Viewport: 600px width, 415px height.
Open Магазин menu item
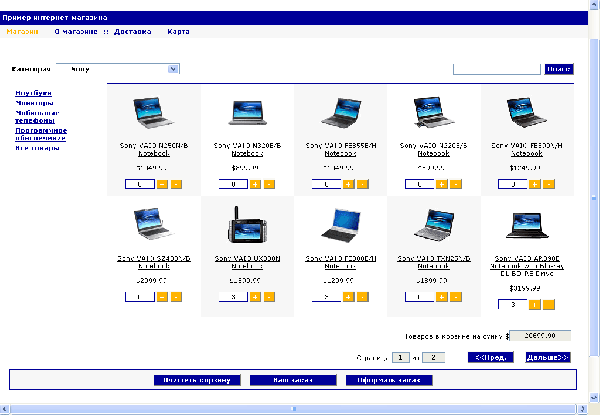(x=22, y=32)
